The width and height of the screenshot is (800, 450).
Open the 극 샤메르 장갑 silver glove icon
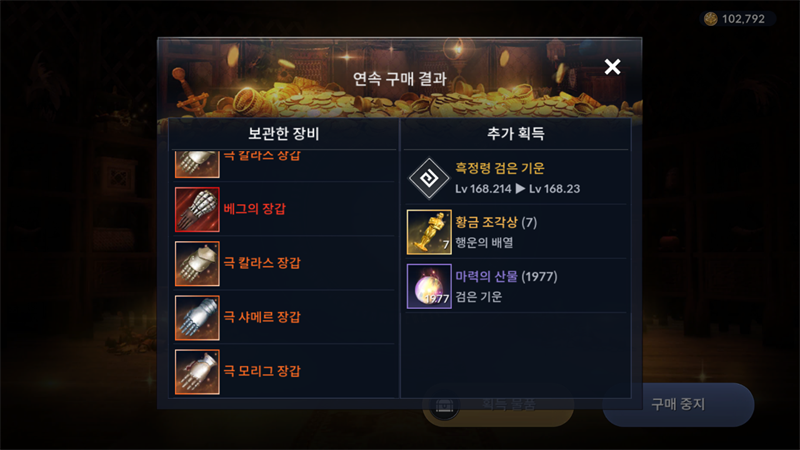(197, 317)
